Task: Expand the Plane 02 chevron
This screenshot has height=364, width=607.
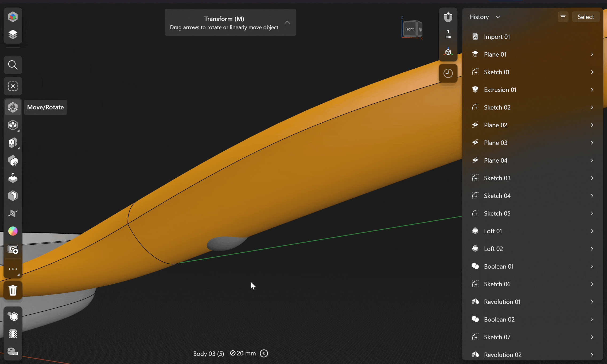Action: (592, 125)
